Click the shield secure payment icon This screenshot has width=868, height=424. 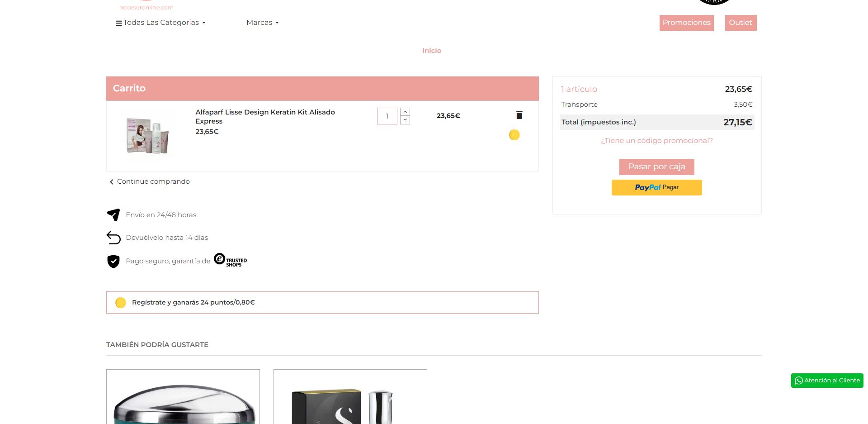[x=113, y=261]
